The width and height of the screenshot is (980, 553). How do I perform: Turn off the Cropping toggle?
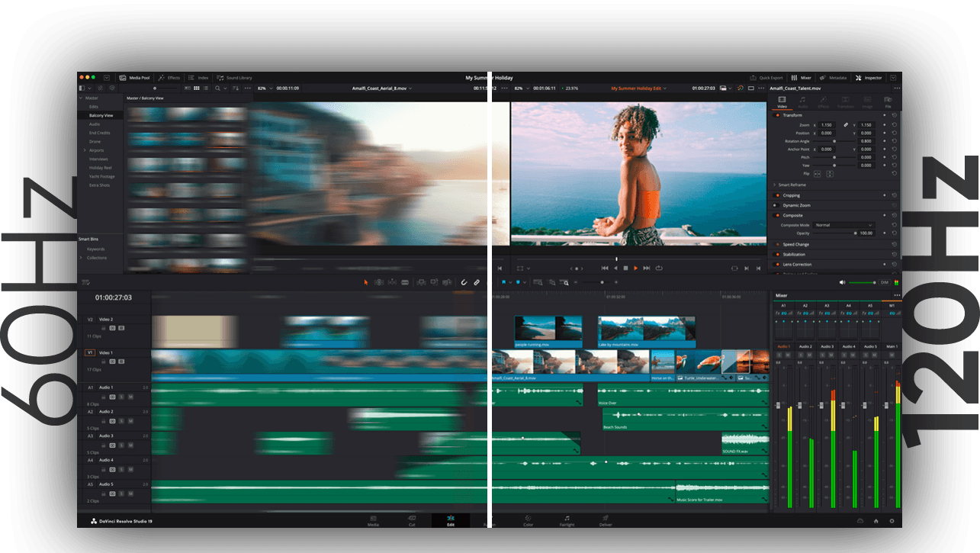(x=776, y=196)
